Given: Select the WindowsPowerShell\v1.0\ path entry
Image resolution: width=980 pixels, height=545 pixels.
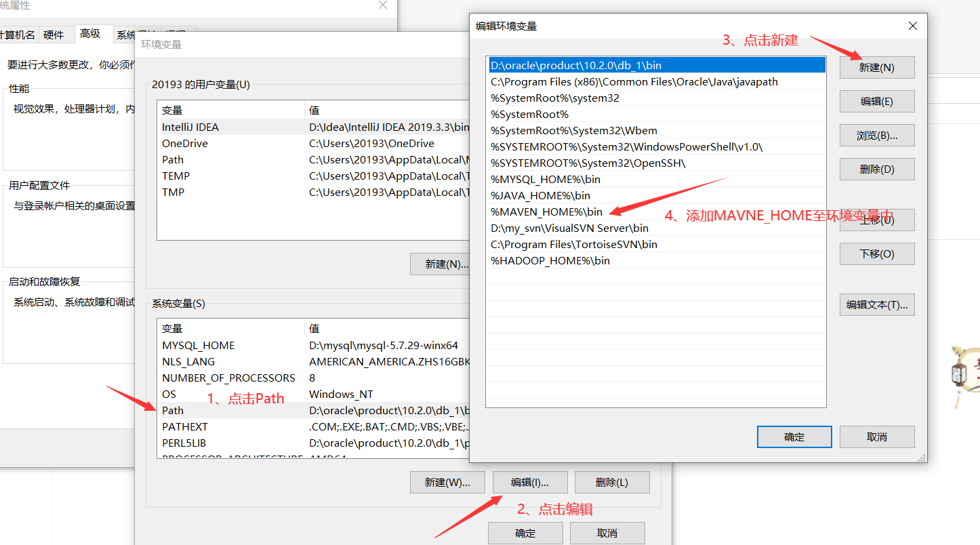Looking at the screenshot, I should [656, 147].
